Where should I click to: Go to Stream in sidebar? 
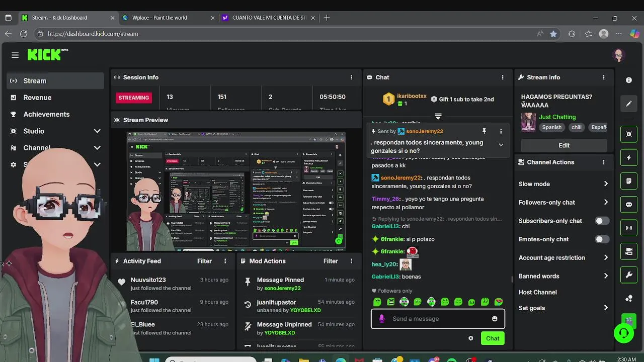55,81
